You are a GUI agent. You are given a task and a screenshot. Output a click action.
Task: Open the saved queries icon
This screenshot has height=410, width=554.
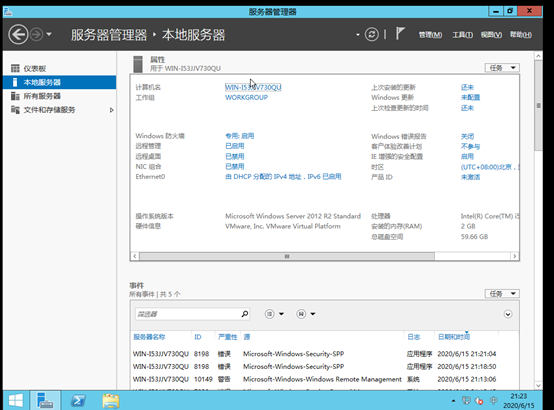(x=301, y=314)
